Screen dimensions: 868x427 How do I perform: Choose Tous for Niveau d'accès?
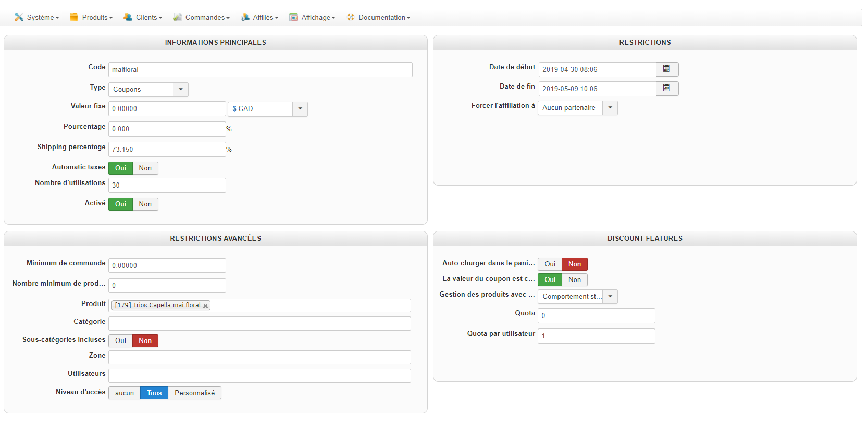coord(154,393)
